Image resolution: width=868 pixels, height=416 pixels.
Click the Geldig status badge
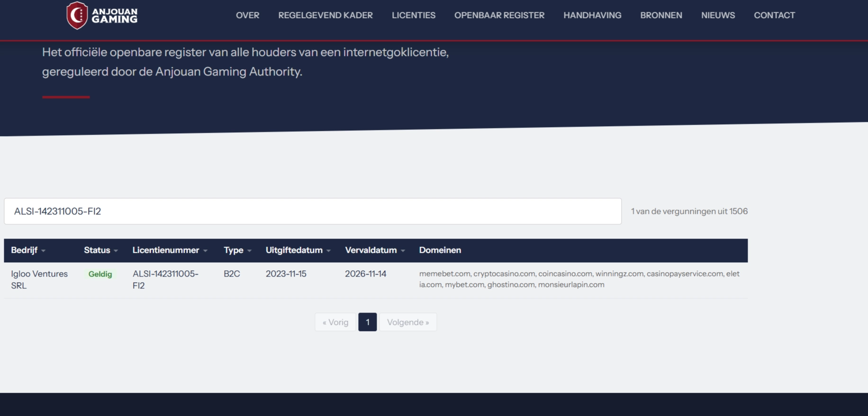pos(100,274)
